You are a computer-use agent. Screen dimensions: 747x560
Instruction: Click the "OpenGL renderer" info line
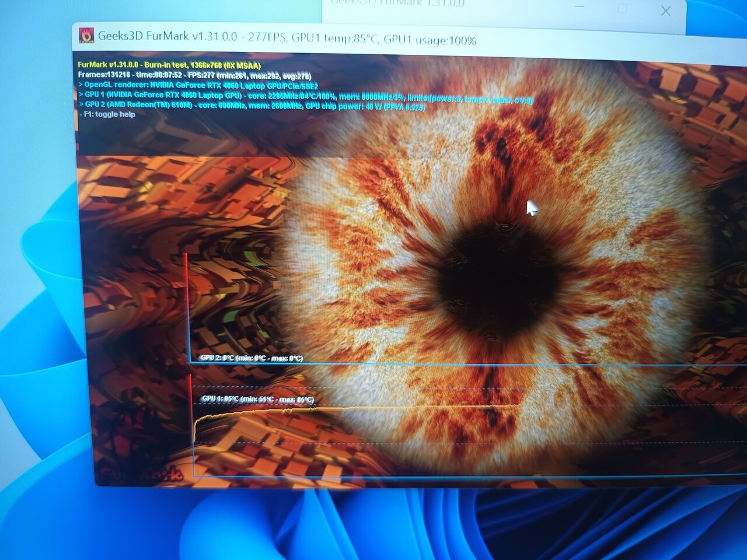198,85
